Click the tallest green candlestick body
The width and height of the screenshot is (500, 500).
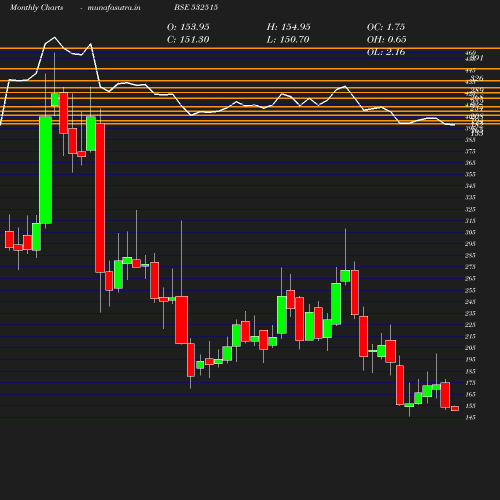pos(46,170)
